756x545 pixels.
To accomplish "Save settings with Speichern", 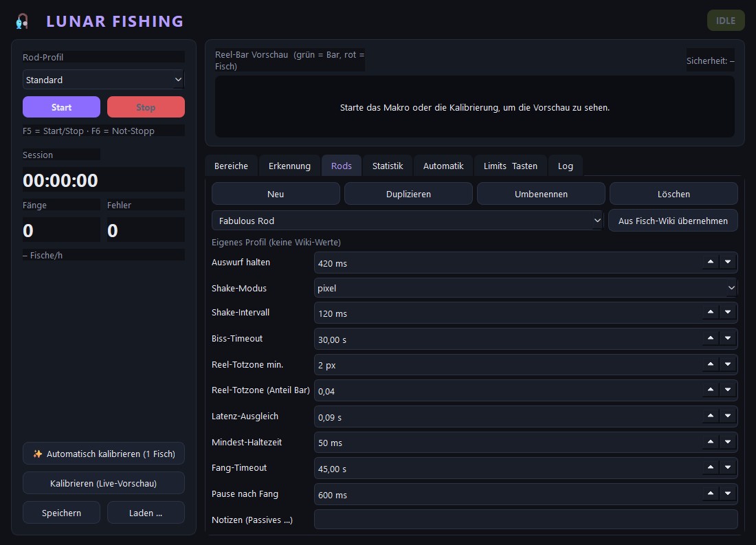I will 61,513.
